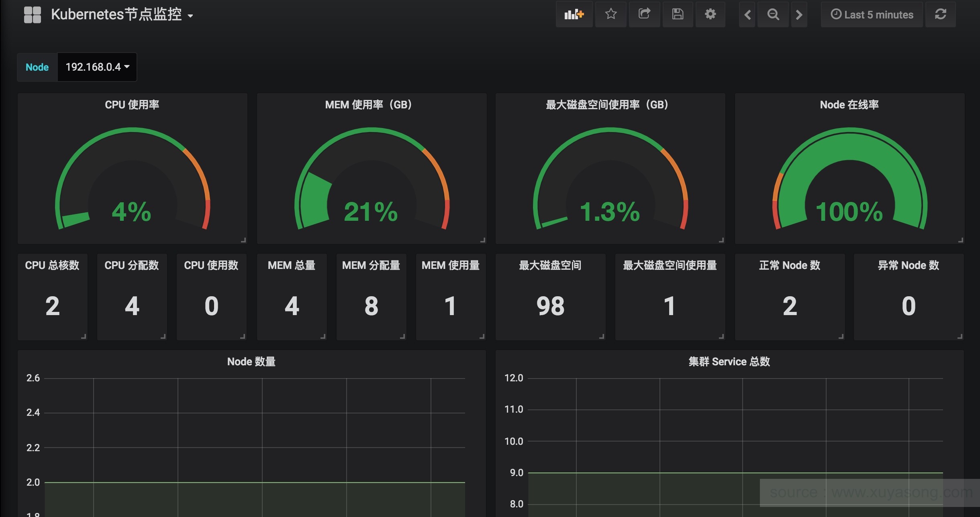The width and height of the screenshot is (980, 517).
Task: Shift time range backward arrow
Action: [x=747, y=15]
